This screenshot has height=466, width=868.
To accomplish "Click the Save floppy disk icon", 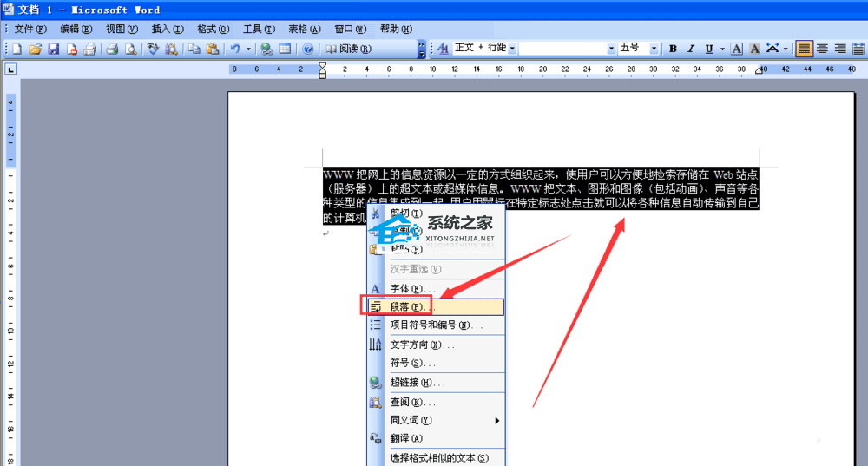I will (x=53, y=49).
